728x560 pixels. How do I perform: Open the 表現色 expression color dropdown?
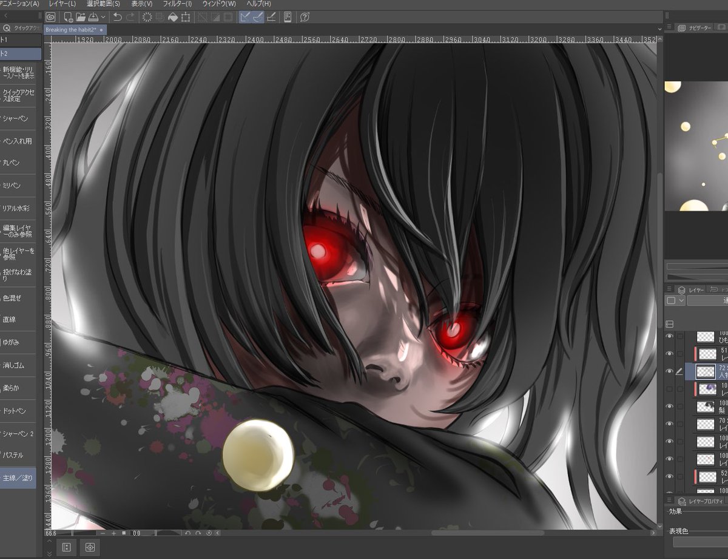(x=700, y=542)
